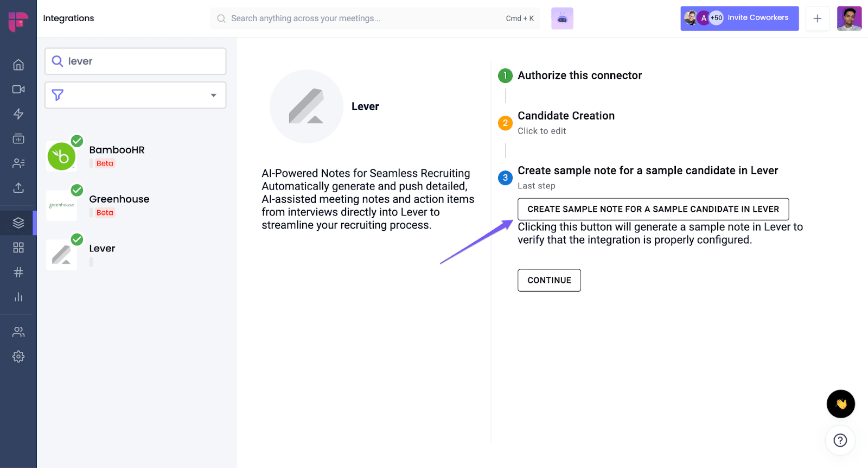The width and height of the screenshot is (868, 468).
Task: Click the integrations search field containing lever
Action: [136, 61]
